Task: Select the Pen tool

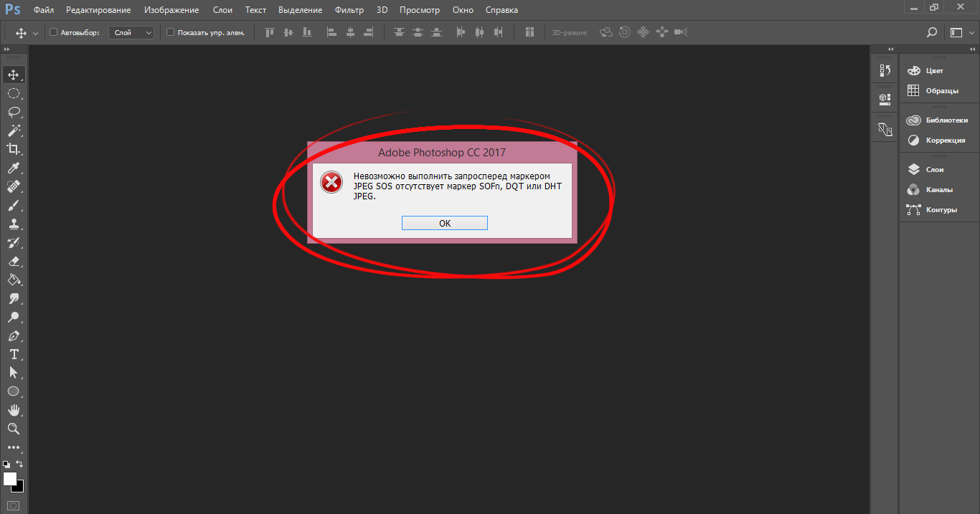Action: click(x=13, y=335)
